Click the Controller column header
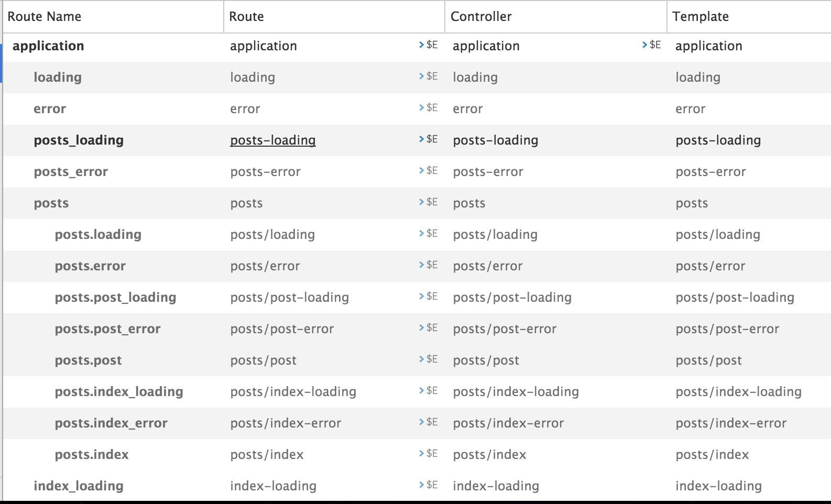Image resolution: width=831 pixels, height=504 pixels. (481, 17)
